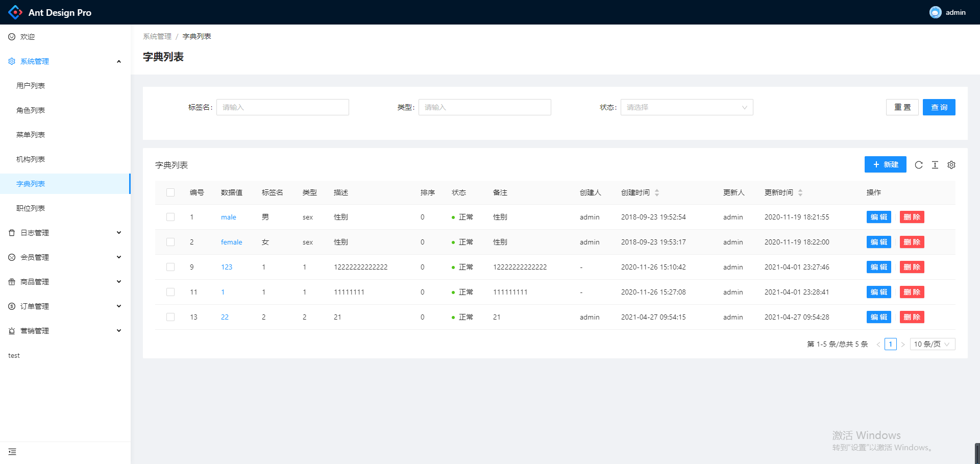Edit the row numbered 13

click(879, 317)
